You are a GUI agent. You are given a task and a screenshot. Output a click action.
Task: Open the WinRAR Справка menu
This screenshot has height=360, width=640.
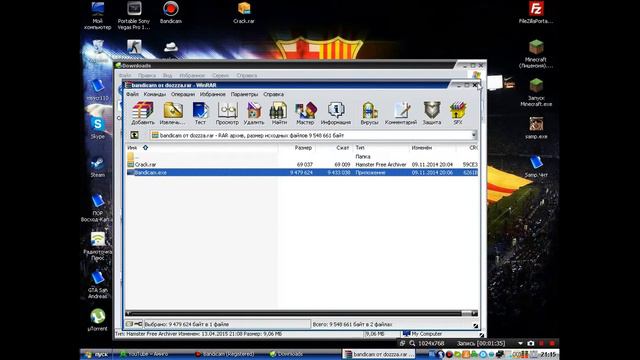273,94
